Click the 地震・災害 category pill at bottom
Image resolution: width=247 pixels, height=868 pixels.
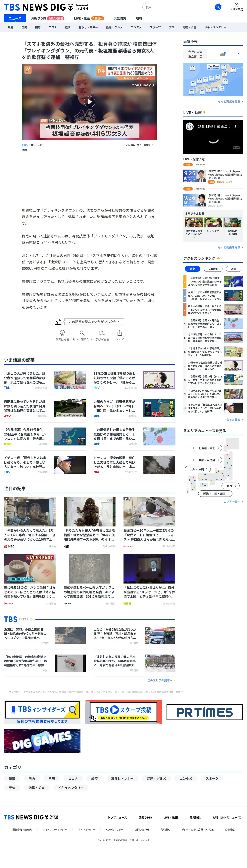pyautogui.click(x=36, y=788)
